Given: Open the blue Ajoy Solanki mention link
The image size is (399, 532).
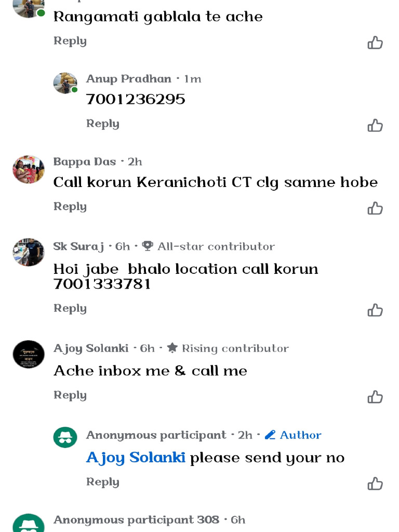Looking at the screenshot, I should tap(136, 458).
